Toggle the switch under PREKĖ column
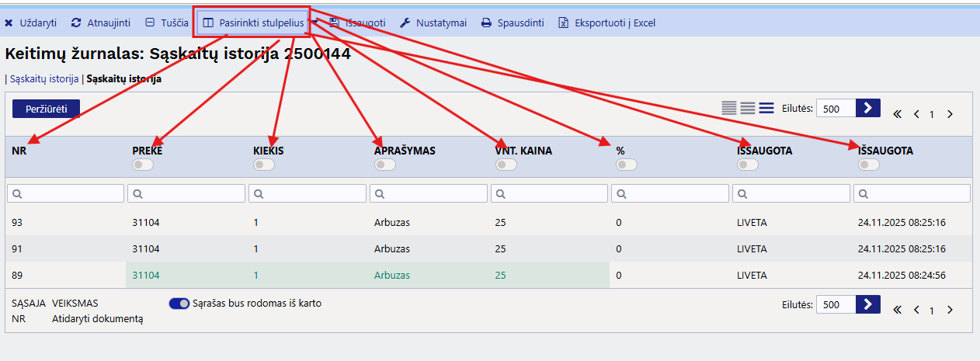The image size is (980, 361). tap(143, 165)
